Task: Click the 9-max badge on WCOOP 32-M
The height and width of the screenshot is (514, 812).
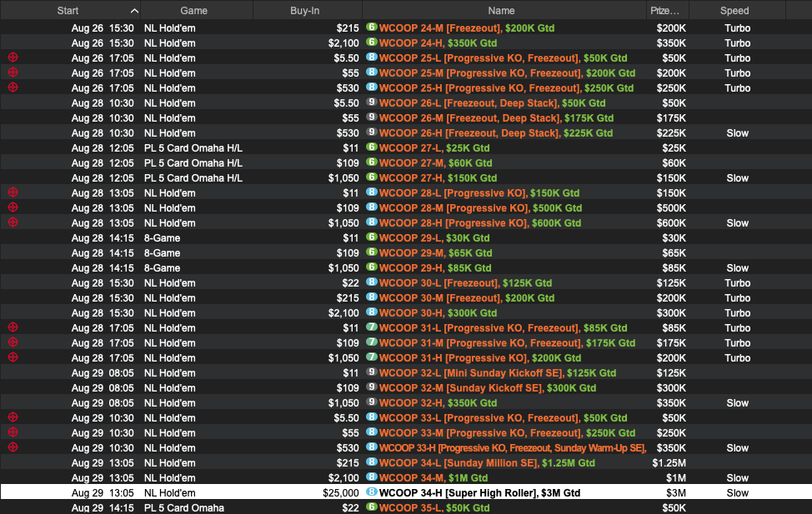Action: coord(371,387)
